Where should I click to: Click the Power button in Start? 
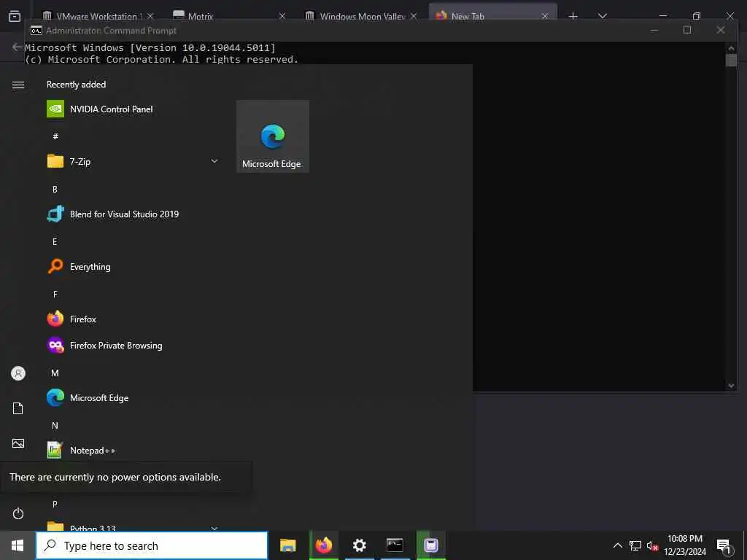coord(18,513)
